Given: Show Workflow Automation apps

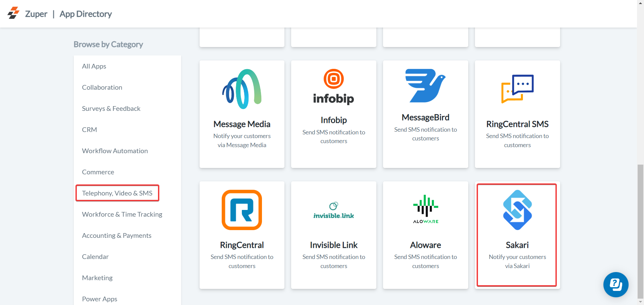Looking at the screenshot, I should [x=115, y=151].
